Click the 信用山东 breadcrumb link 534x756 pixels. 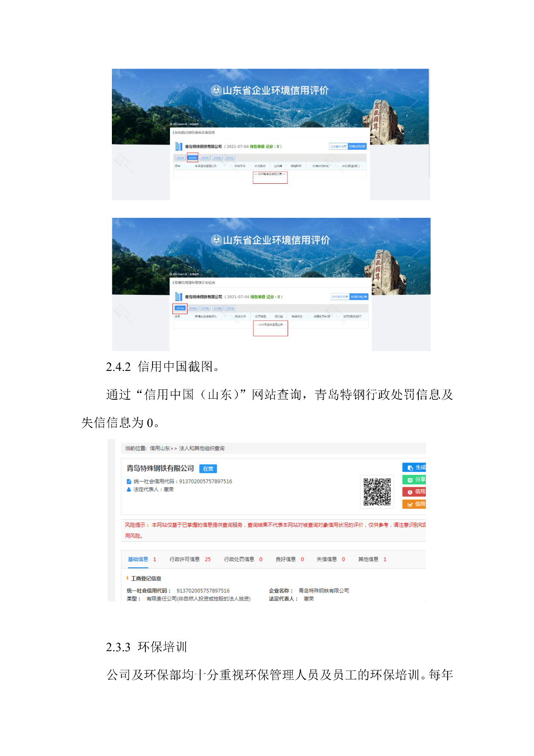pos(160,448)
